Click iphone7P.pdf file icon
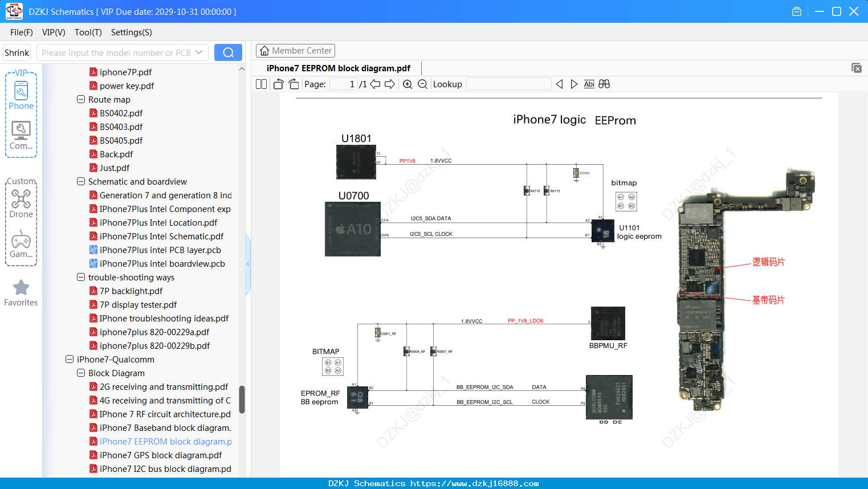Image resolution: width=868 pixels, height=489 pixels. click(93, 72)
